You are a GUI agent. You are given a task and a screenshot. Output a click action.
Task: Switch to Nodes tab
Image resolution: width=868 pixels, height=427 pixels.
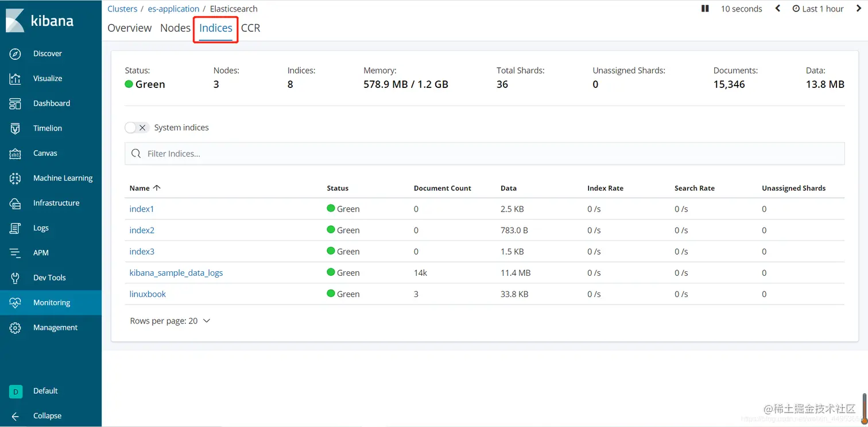click(x=175, y=28)
